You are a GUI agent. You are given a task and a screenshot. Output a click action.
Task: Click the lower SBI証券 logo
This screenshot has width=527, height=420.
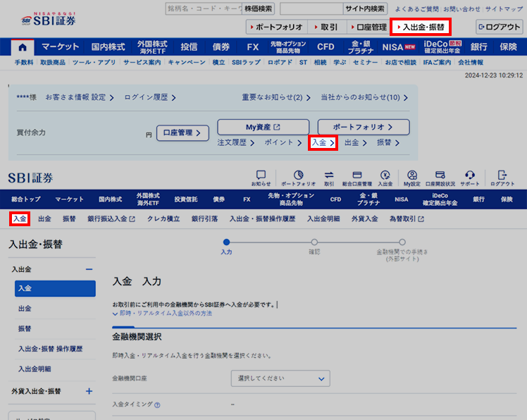tap(30, 178)
